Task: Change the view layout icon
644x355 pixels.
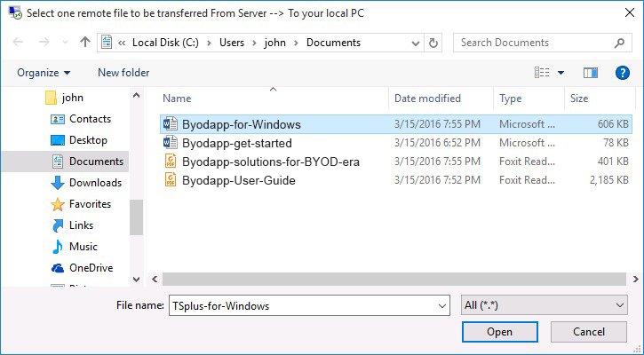Action: pyautogui.click(x=542, y=73)
